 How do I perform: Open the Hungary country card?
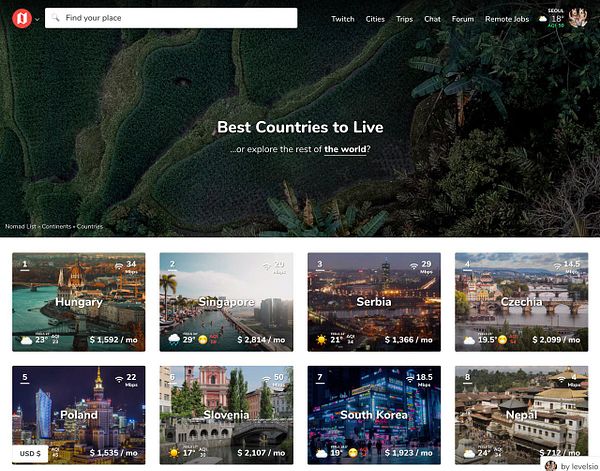(x=79, y=302)
